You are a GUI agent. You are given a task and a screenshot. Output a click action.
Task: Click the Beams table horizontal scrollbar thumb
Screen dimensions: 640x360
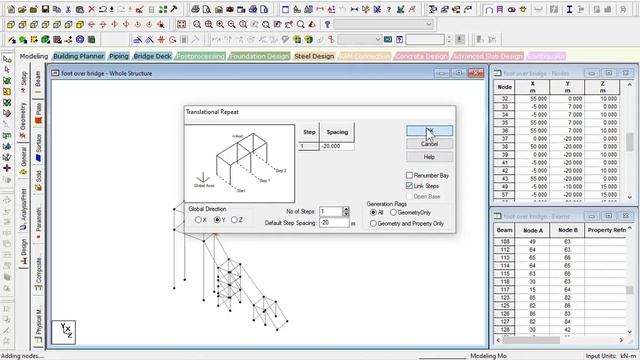[x=531, y=340]
